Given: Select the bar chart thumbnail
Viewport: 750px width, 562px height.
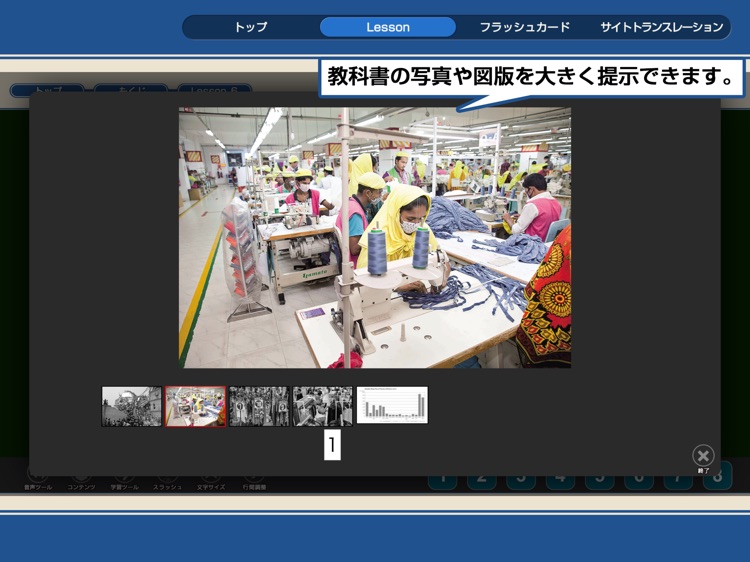Looking at the screenshot, I should click(392, 405).
